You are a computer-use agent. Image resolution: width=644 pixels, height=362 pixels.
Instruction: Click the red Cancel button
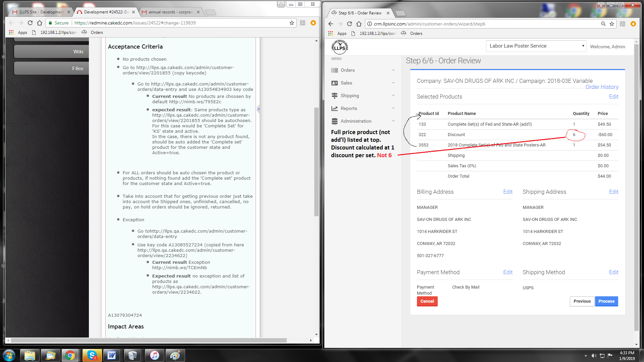[x=427, y=301]
